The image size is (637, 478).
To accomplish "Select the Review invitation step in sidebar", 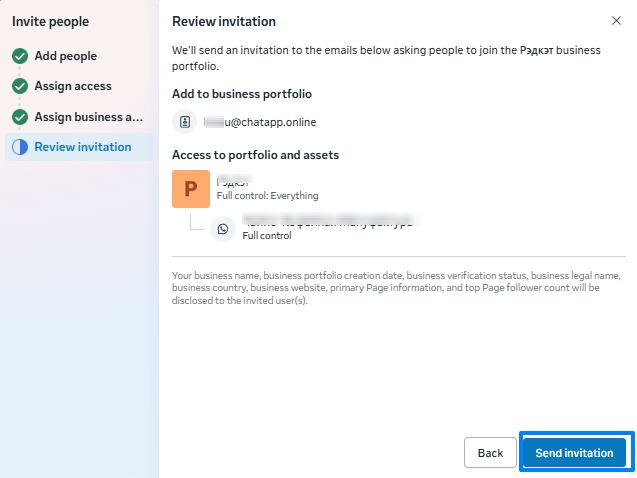I will pyautogui.click(x=82, y=147).
